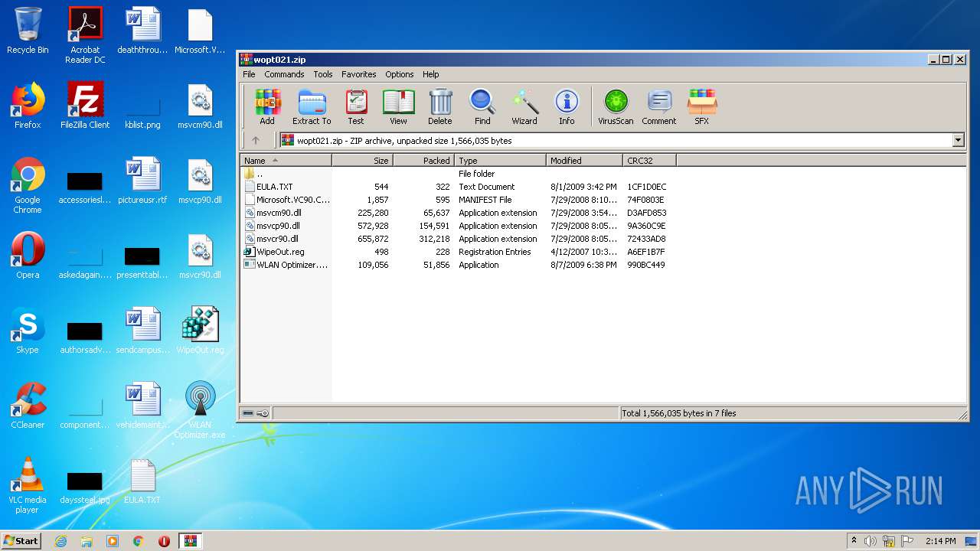980x551 pixels.
Task: Click the Info toolbar icon
Action: [x=567, y=106]
